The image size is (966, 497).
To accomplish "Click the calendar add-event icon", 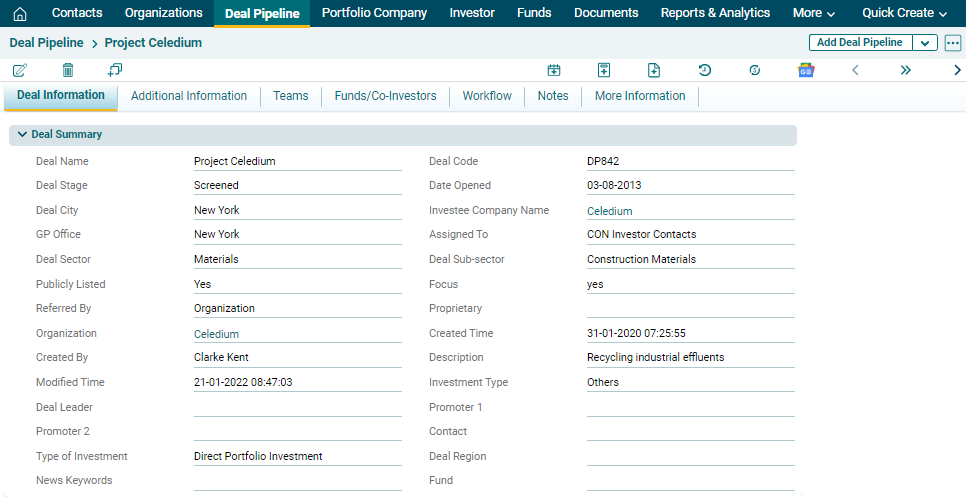I will pos(554,70).
